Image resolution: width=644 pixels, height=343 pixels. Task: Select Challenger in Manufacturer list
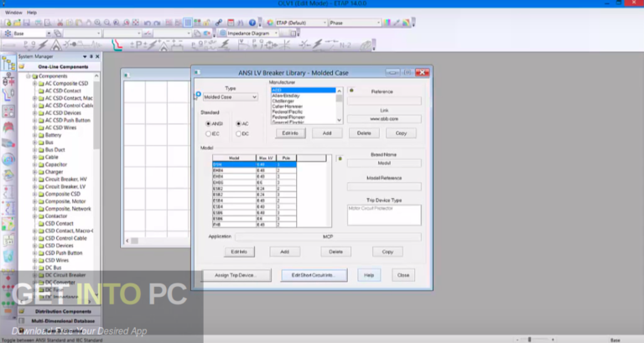point(283,101)
